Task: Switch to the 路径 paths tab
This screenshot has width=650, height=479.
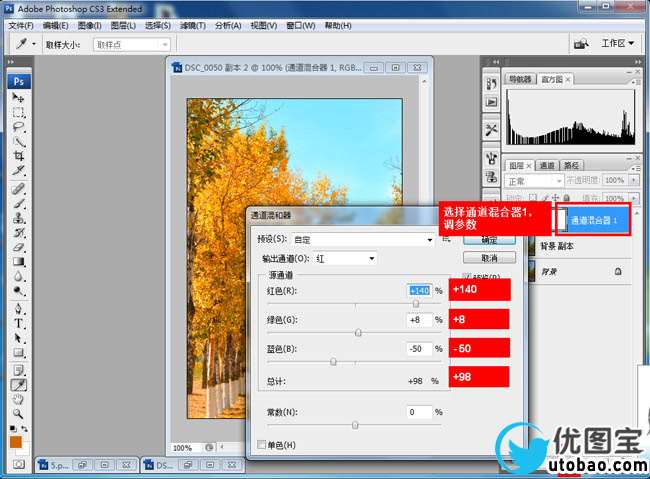Action: pos(571,165)
